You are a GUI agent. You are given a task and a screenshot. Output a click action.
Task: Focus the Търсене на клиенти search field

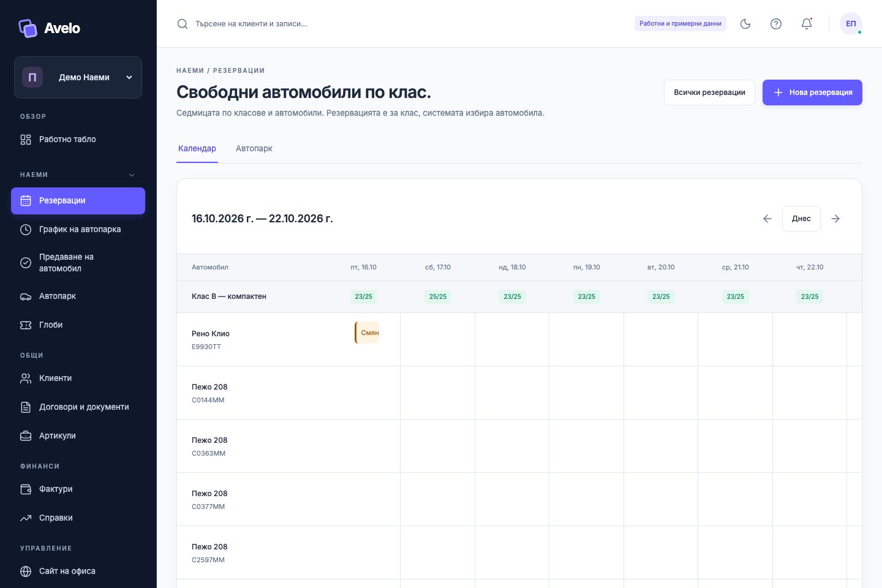[x=251, y=24]
